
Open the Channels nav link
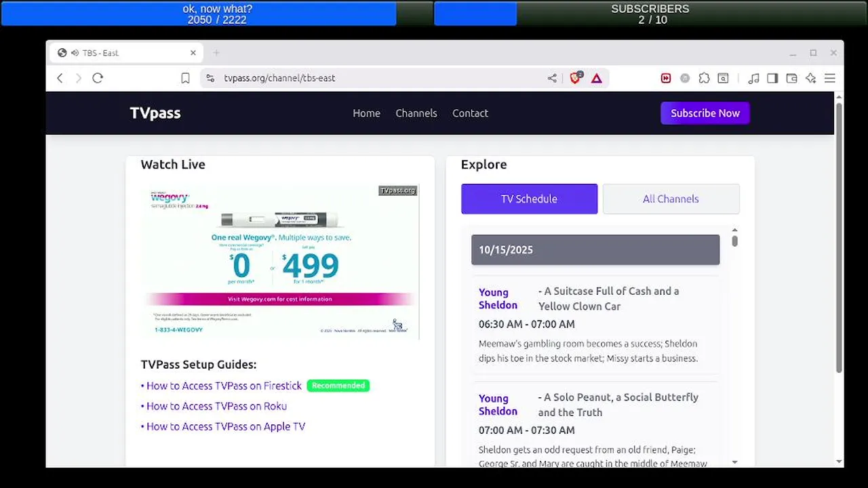[416, 113]
